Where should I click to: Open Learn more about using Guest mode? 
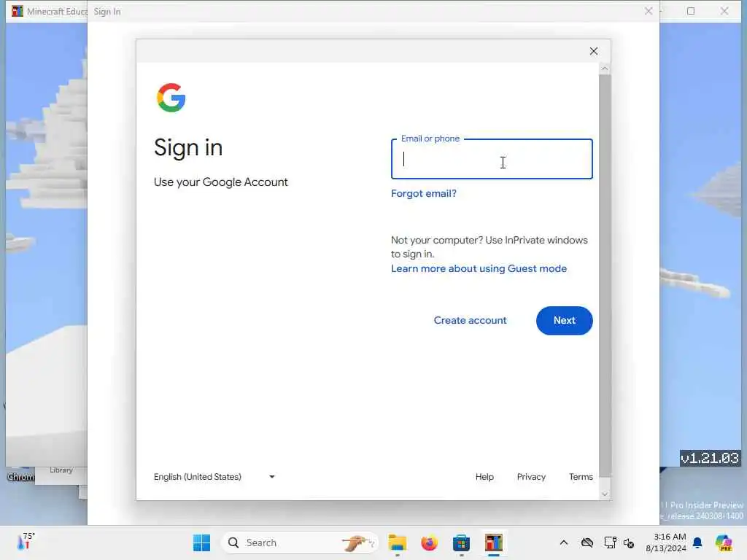tap(479, 268)
